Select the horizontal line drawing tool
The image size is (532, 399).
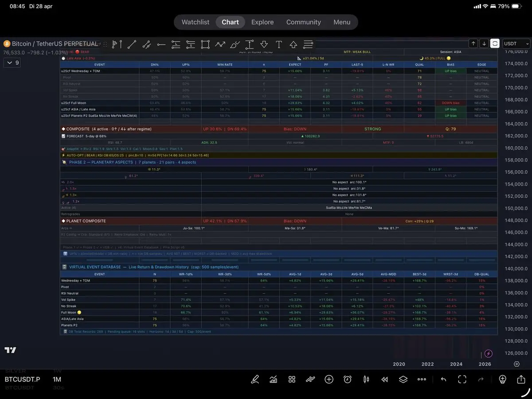click(x=161, y=44)
